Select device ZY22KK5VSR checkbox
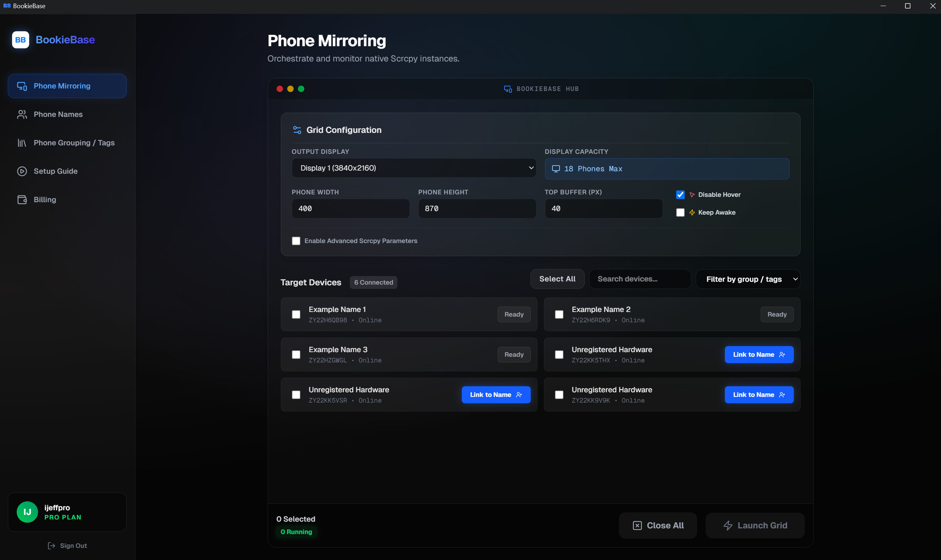The image size is (941, 560). pyautogui.click(x=296, y=395)
